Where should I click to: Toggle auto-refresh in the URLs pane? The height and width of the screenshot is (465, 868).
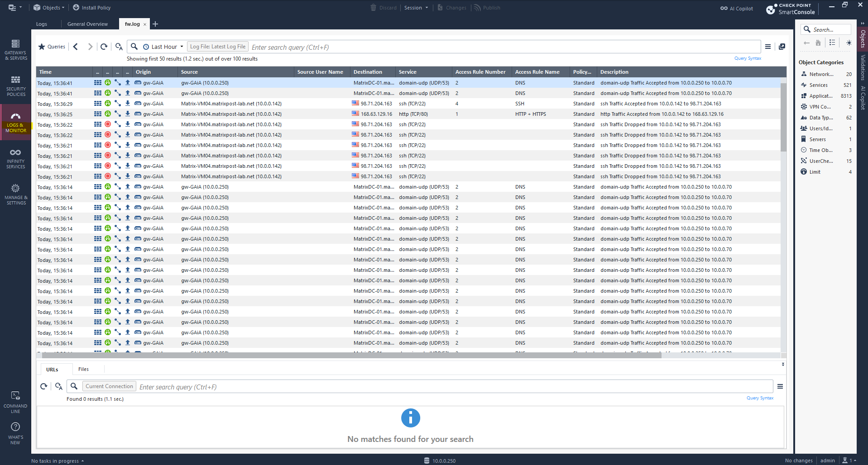58,386
